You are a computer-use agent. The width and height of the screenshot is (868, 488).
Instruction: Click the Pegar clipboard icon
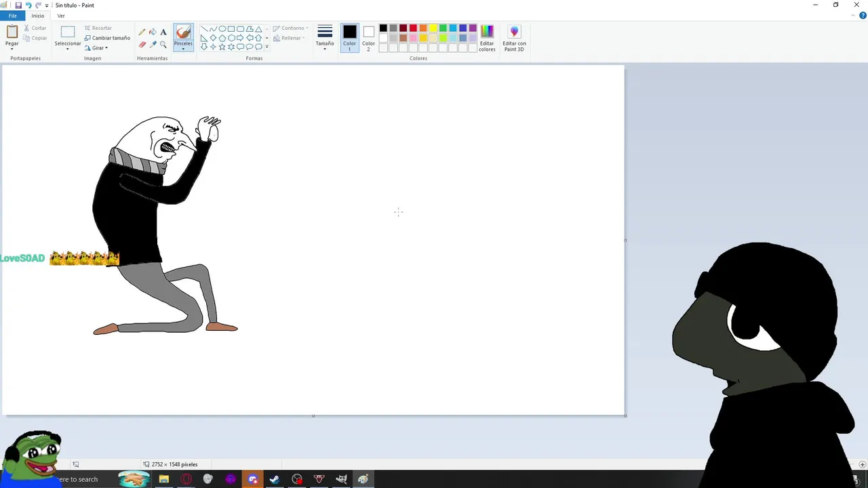point(12,32)
